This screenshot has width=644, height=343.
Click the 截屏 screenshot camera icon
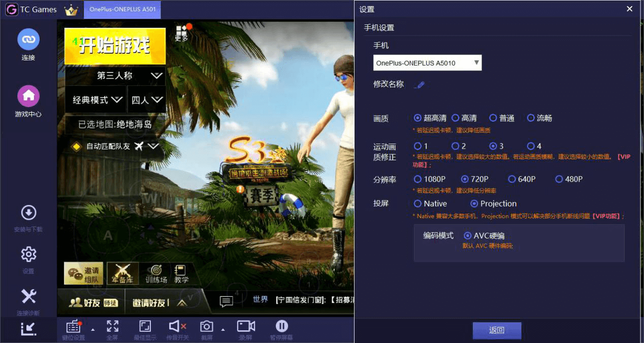pyautogui.click(x=207, y=326)
